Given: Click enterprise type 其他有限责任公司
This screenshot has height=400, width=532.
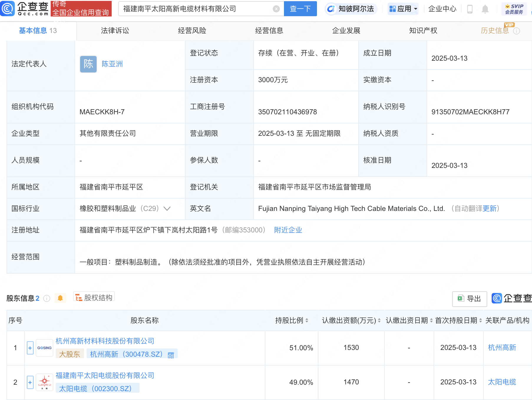Looking at the screenshot, I should [108, 133].
